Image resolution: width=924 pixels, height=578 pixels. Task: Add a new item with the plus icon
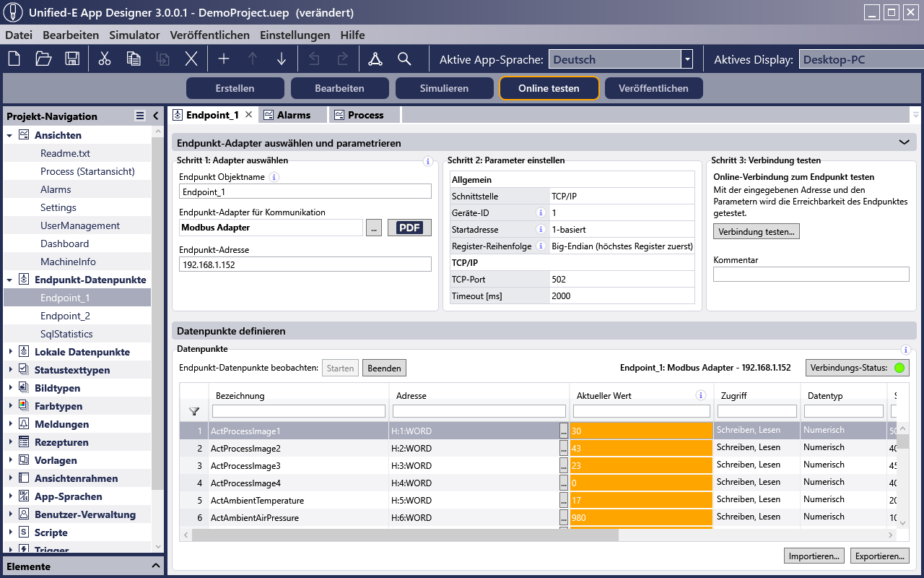(x=224, y=59)
